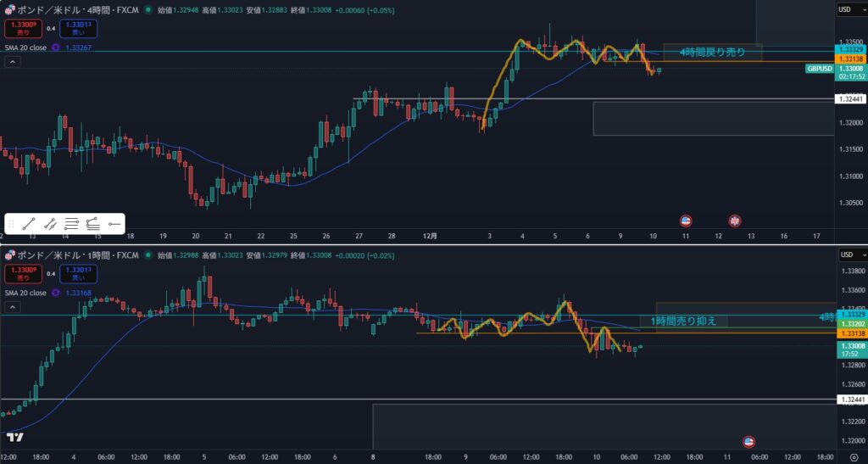Viewport: 868px width, 464px height.
Task: Click the market status dot on the 4-hour chart
Action: 149,10
